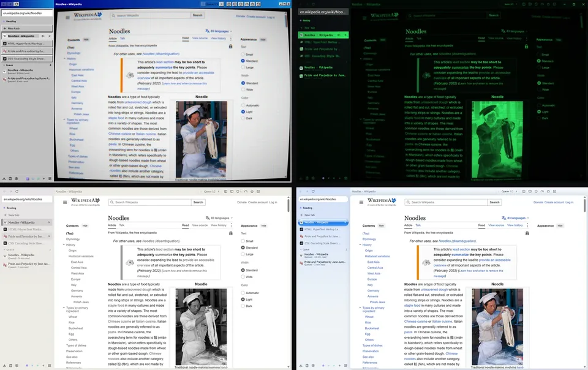The image size is (588, 370).
Task: Open unleavened dough link in pastel blue window
Action: 434,289
